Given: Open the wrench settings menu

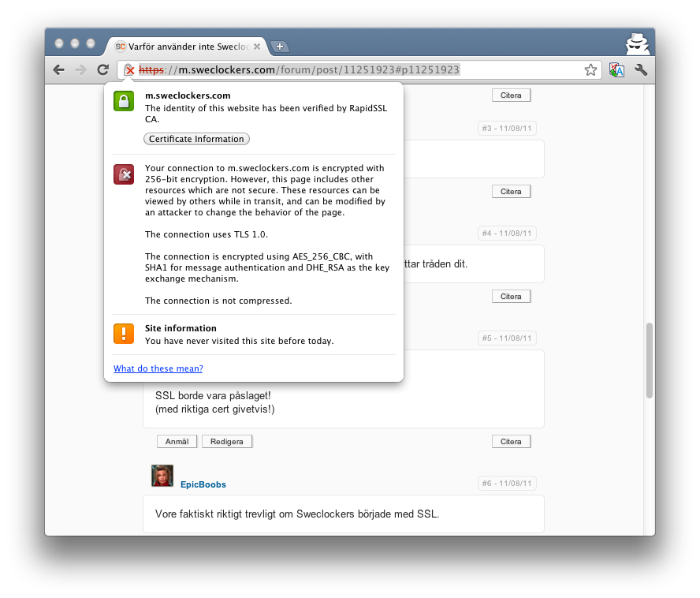Looking at the screenshot, I should (641, 69).
